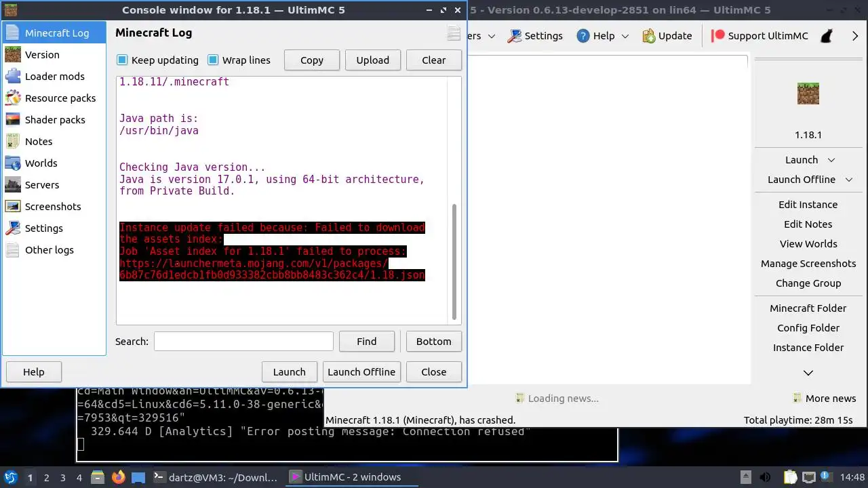This screenshot has width=868, height=488.
Task: Switch to workspace 2
Action: [x=46, y=477]
